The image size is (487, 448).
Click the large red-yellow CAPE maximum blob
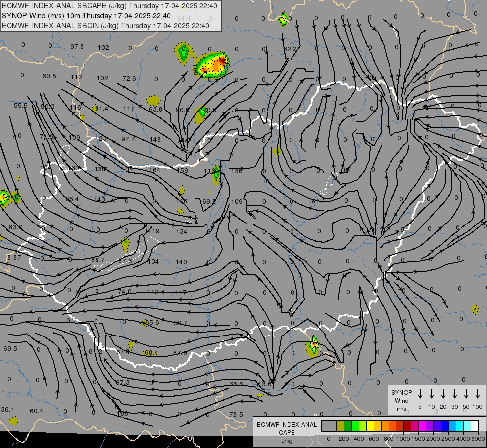click(x=214, y=65)
